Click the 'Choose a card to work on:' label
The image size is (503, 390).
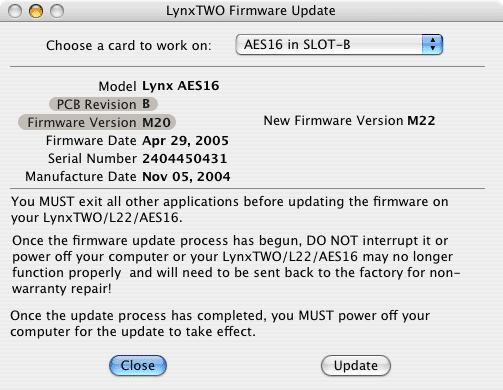tap(129, 45)
